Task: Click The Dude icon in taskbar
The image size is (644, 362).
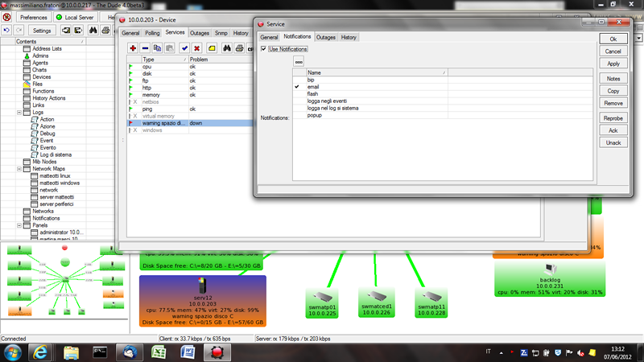Action: click(x=217, y=352)
